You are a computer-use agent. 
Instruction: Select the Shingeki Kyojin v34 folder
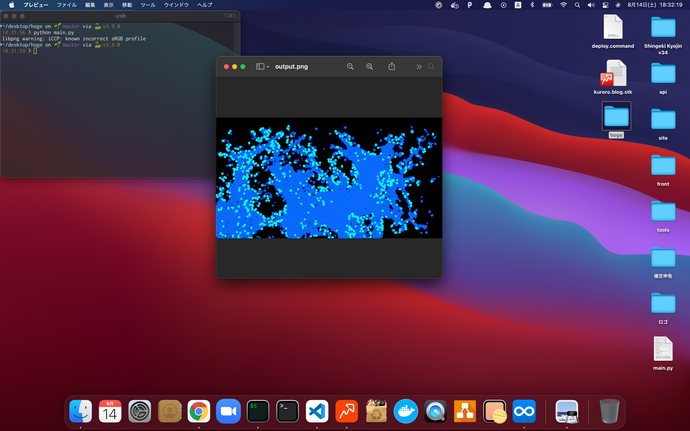click(x=663, y=35)
